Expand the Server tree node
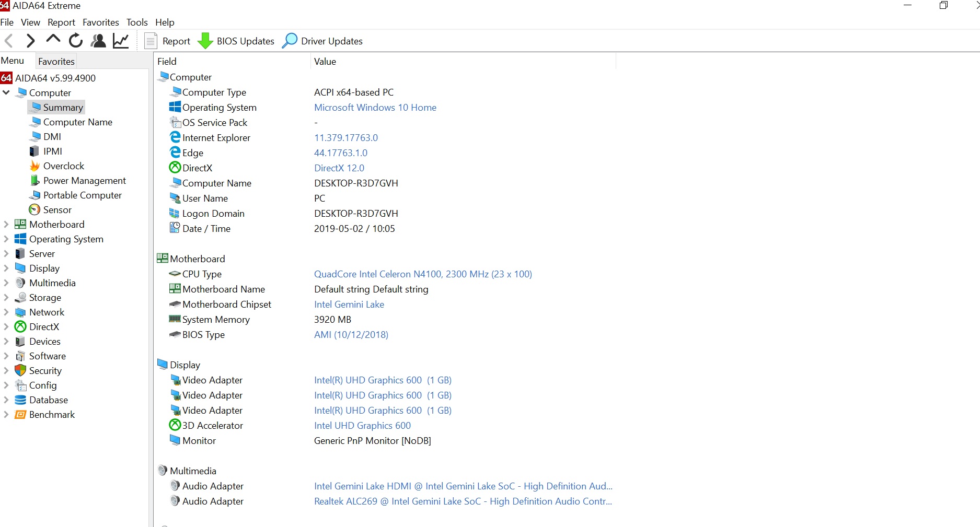Screen dimensions: 980x527 click(6, 253)
